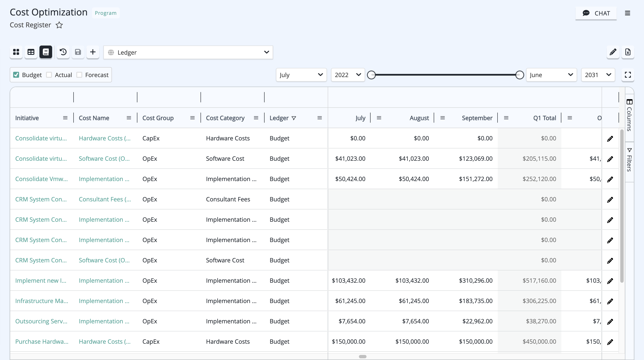Viewport: 644px width, 360px height.
Task: Add a new item with plus icon
Action: [x=93, y=52]
